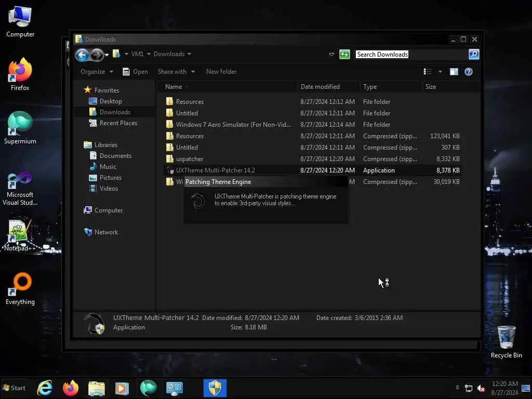Open the Share with menu
The width and height of the screenshot is (532, 399).
point(176,72)
